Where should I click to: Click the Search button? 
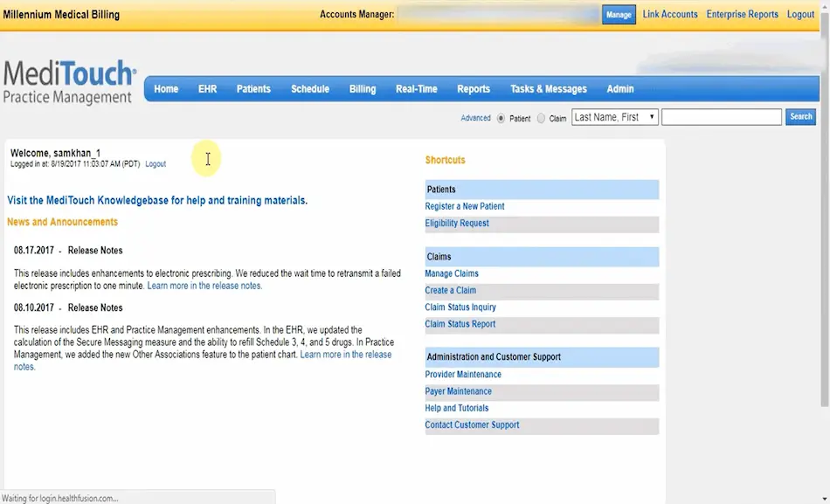[799, 116]
